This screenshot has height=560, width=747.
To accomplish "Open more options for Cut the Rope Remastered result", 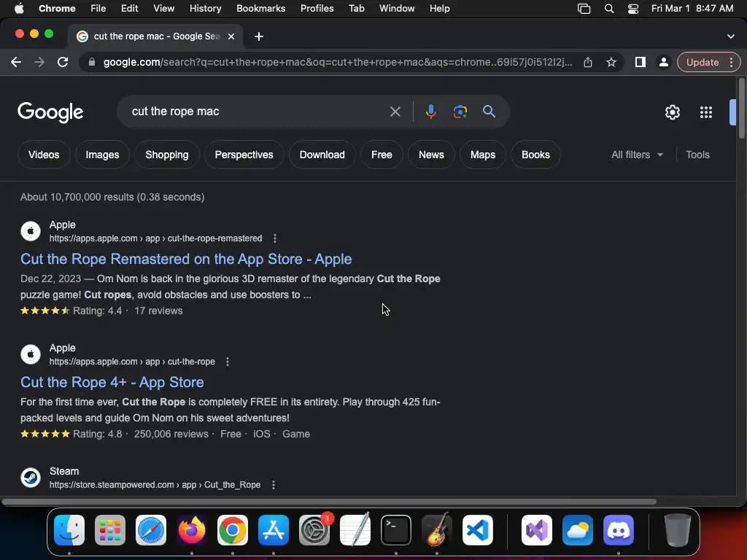I will (x=275, y=238).
